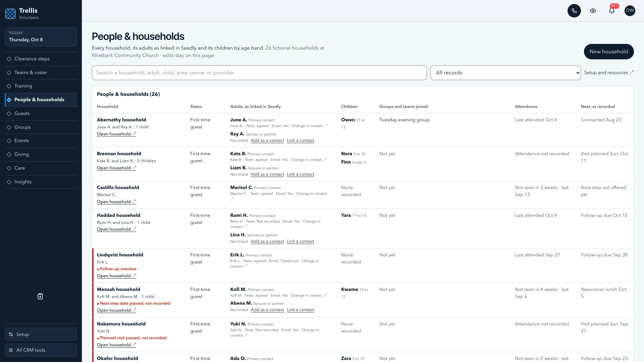Link a contact for Abena M.

(x=300, y=310)
